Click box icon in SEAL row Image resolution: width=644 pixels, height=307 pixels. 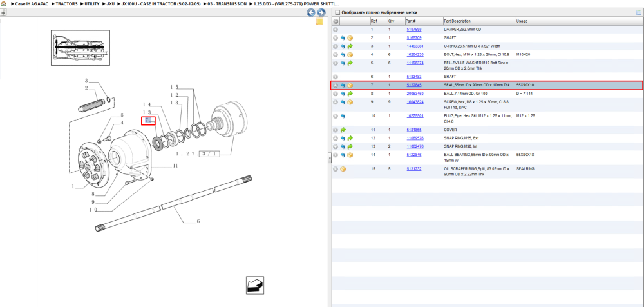[x=350, y=85]
